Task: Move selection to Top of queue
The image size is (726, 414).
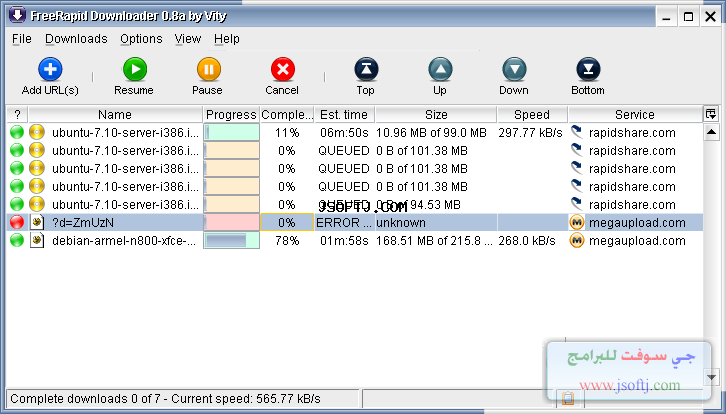Action: (x=366, y=69)
